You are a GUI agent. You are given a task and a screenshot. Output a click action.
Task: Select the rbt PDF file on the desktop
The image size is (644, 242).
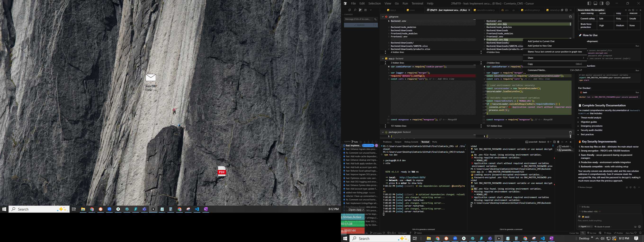(222, 173)
